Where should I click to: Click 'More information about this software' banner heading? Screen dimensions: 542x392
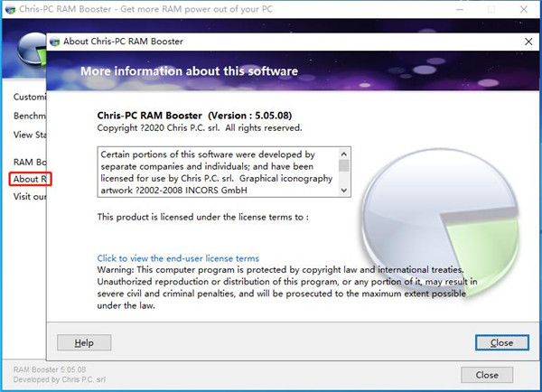[x=189, y=71]
